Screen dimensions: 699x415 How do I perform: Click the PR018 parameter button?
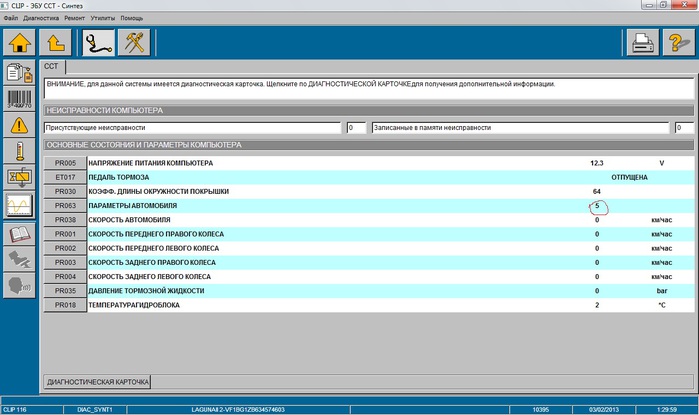(65, 305)
